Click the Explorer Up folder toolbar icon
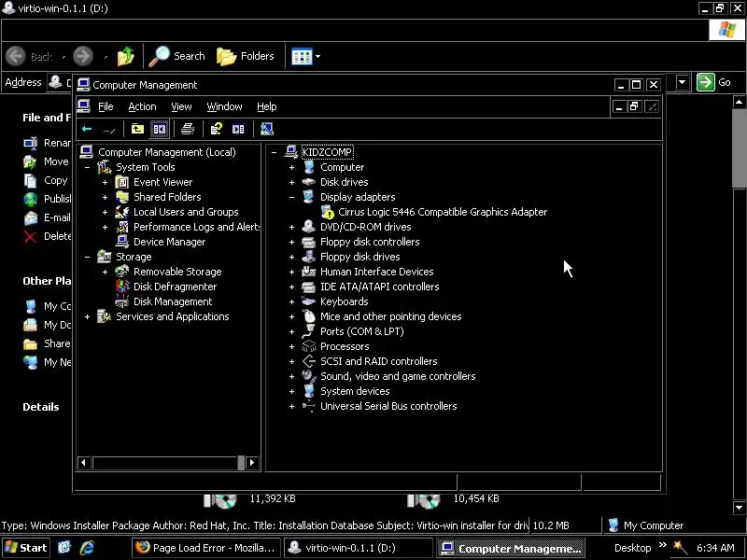The height and width of the screenshot is (560, 747). [x=126, y=56]
